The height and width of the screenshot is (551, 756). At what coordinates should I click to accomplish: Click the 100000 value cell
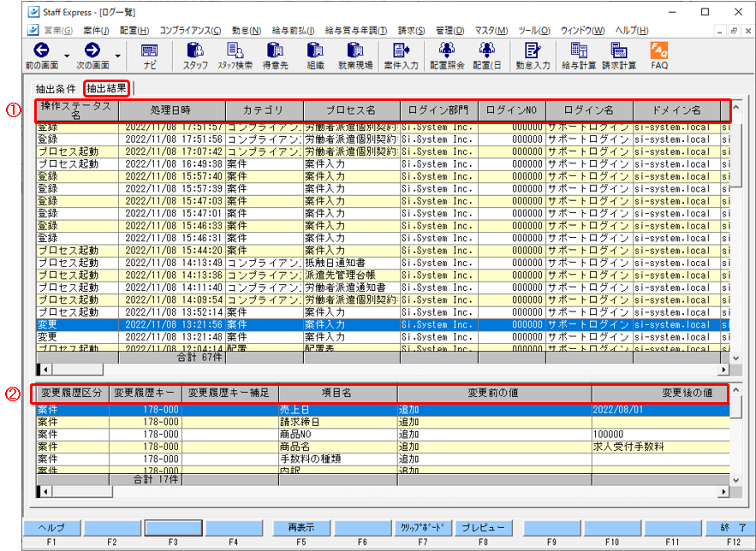(660, 435)
